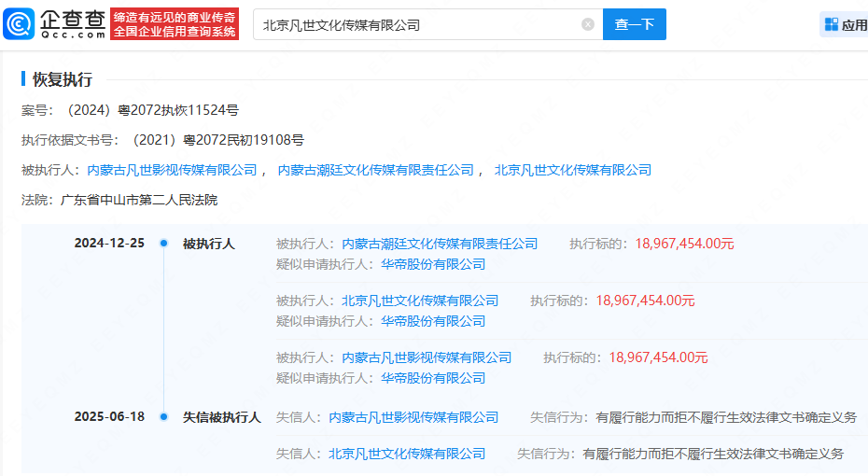Clear the search box with the X icon
The image size is (868, 476).
click(588, 24)
